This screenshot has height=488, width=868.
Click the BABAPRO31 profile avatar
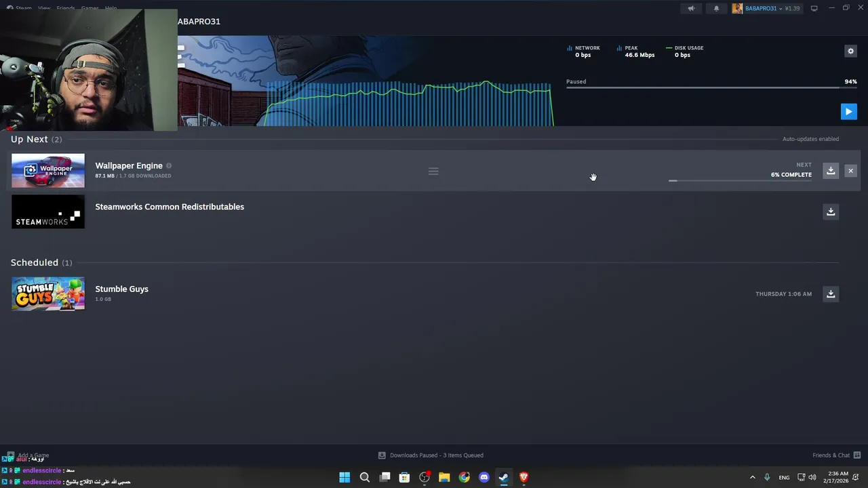tap(737, 8)
